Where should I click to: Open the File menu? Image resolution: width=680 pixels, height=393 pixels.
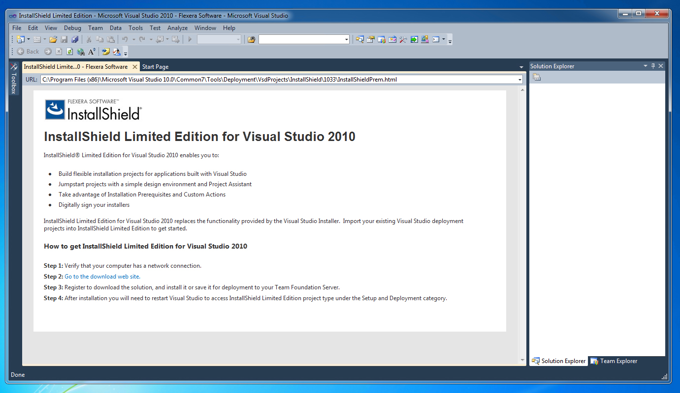point(16,28)
